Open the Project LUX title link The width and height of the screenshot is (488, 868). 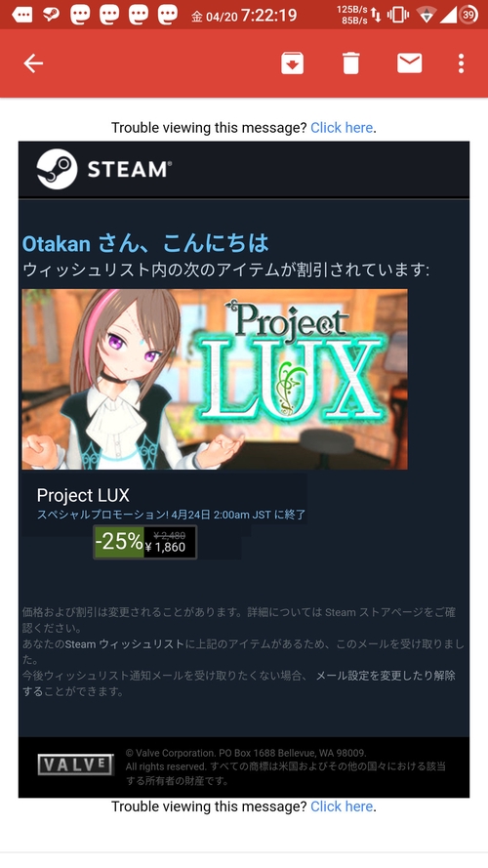point(83,495)
